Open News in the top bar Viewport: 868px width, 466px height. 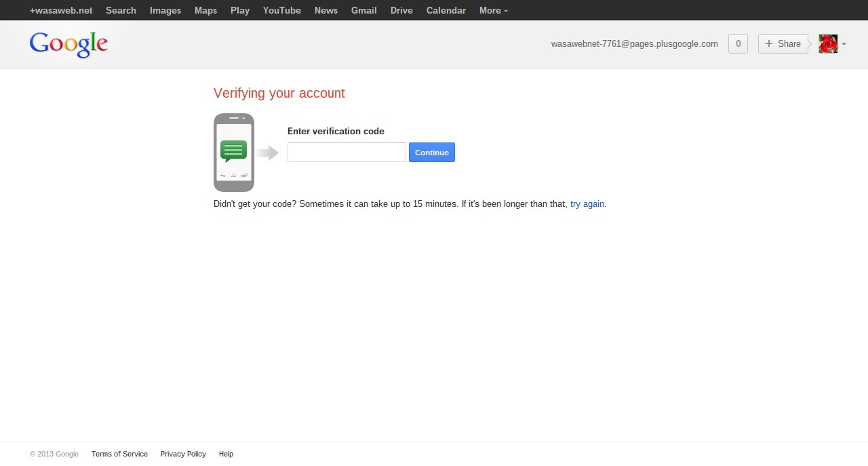pyautogui.click(x=326, y=10)
